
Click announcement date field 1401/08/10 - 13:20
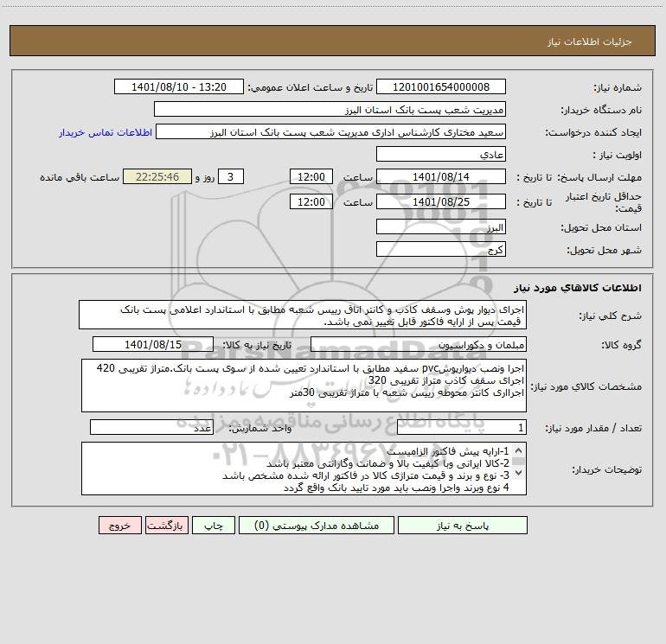point(179,86)
